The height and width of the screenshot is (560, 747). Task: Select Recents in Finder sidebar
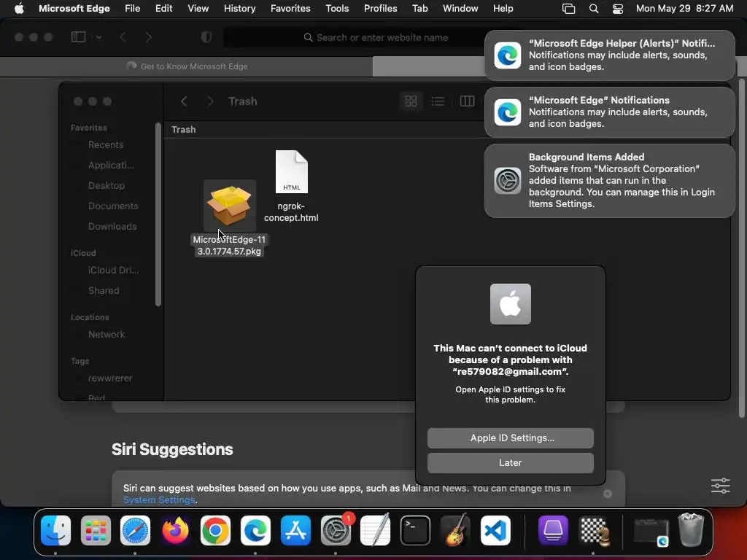pos(106,145)
